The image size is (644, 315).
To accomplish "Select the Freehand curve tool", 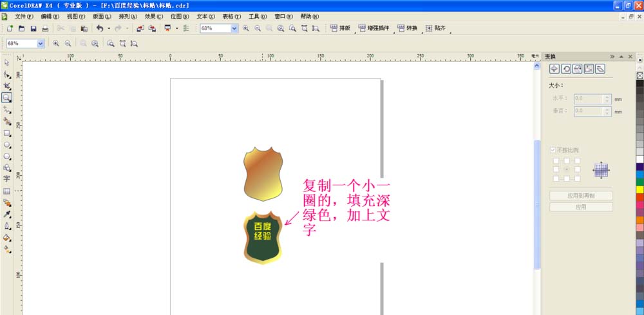I will click(x=6, y=110).
